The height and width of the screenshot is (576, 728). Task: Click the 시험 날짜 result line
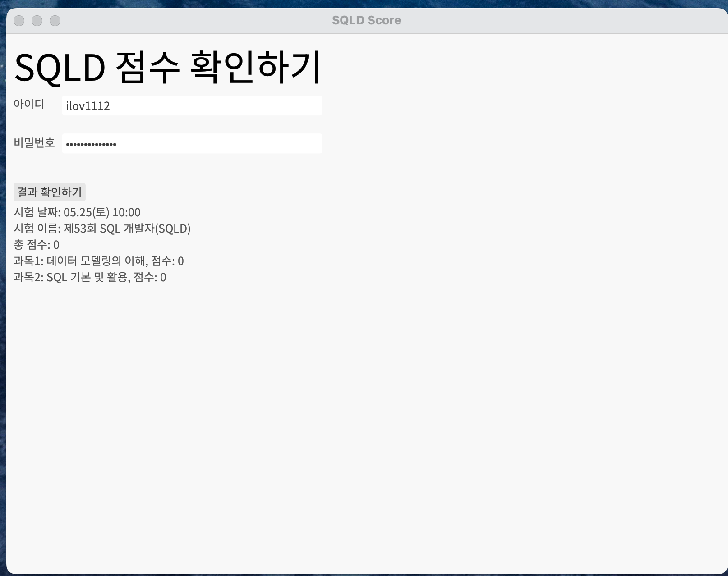(78, 212)
